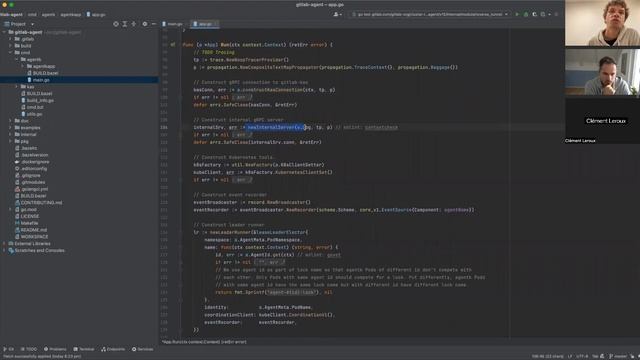Open the Services tool window
Screen dimensions: 640x360
pos(142,349)
